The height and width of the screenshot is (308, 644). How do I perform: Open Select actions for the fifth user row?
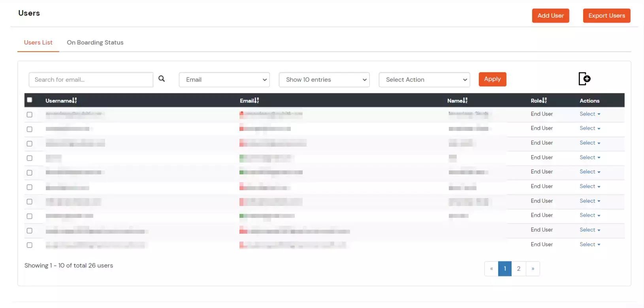590,172
